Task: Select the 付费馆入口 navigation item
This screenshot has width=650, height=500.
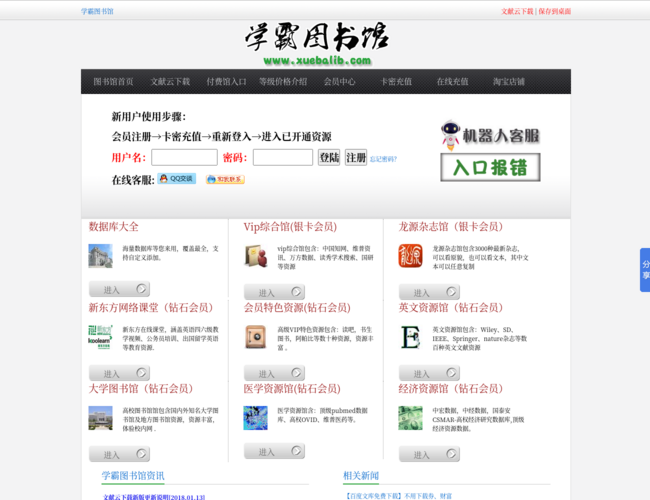Action: click(226, 82)
